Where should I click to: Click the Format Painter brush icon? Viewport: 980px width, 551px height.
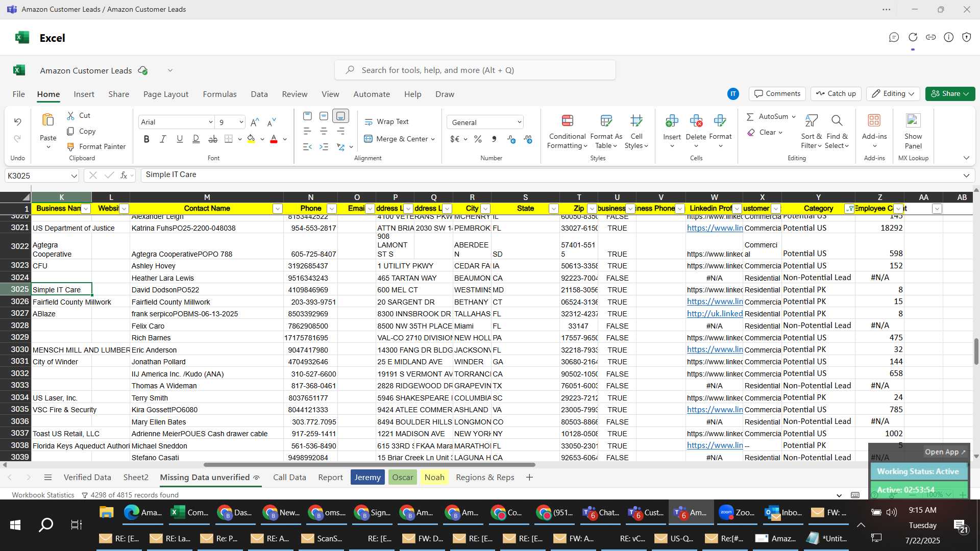coord(71,147)
